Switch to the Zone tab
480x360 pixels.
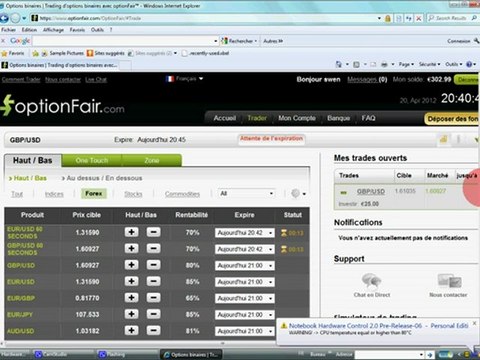click(x=152, y=160)
